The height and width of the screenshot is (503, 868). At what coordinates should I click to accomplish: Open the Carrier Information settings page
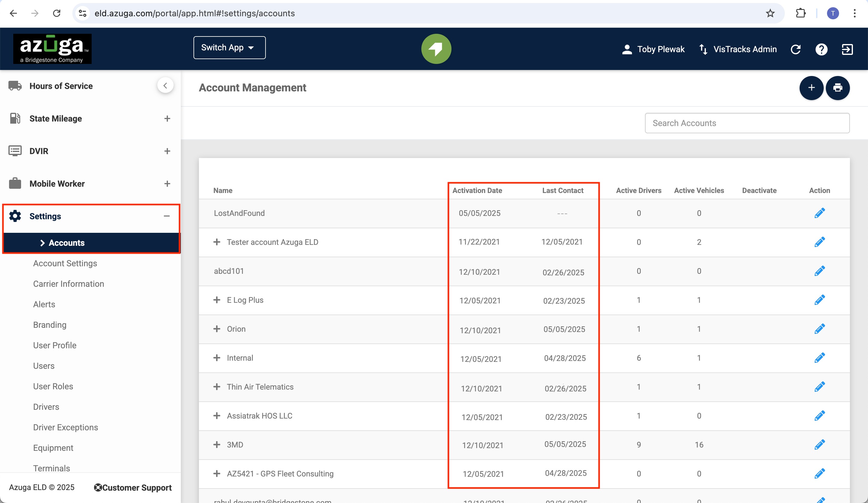point(68,283)
